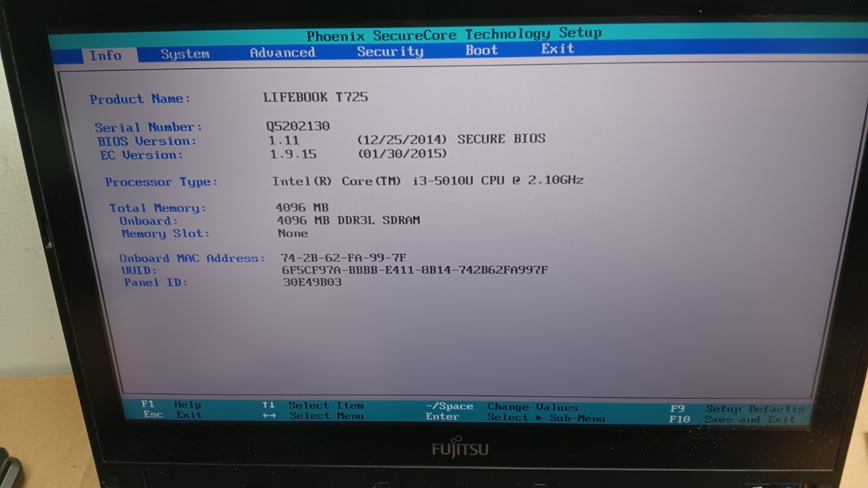This screenshot has height=488, width=868.
Task: Go to the Security tab
Action: pos(390,52)
